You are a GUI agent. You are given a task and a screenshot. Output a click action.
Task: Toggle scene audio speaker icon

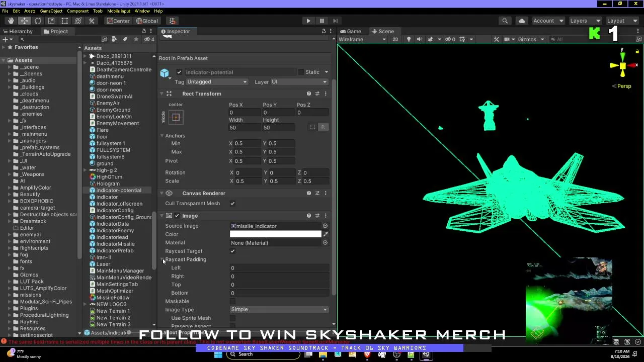tap(420, 39)
